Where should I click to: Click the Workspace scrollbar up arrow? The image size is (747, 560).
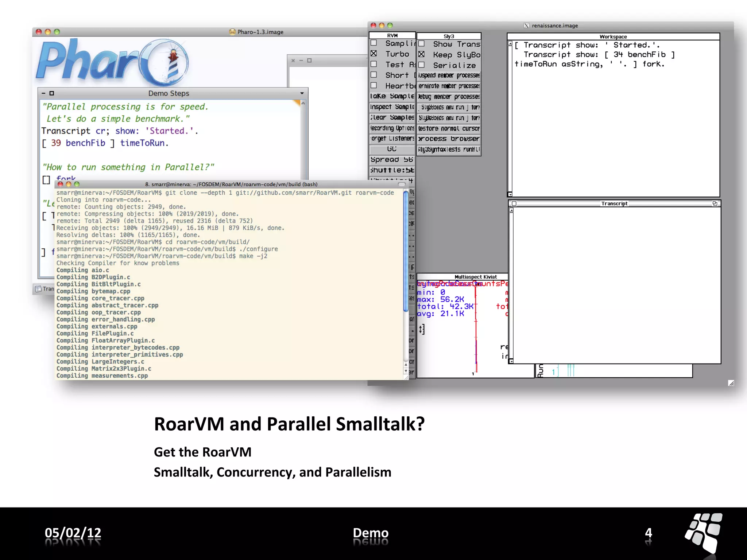[510, 44]
